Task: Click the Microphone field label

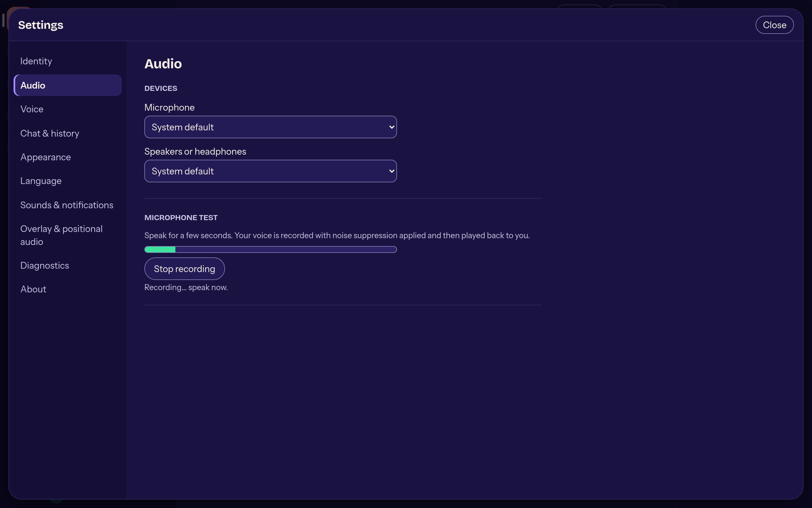Action: pos(169,108)
